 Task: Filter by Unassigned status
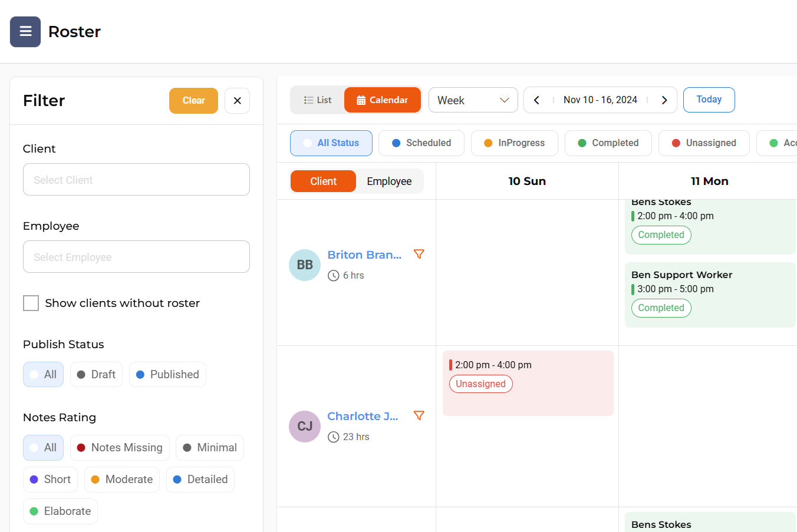point(704,143)
